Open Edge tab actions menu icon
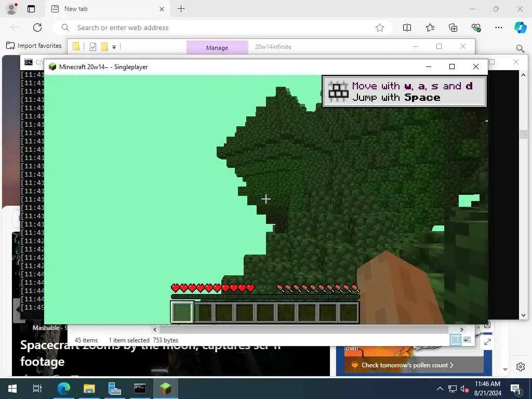Viewport: 532px width, 399px height. pyautogui.click(x=31, y=9)
